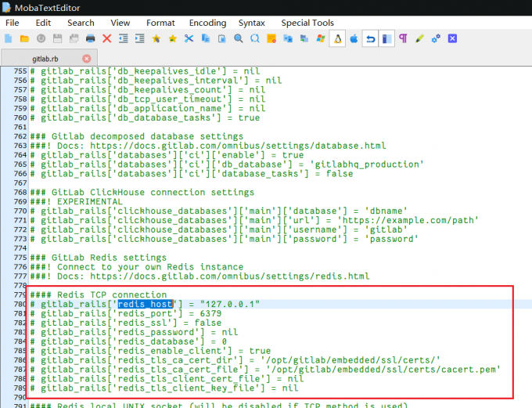
Task: Click line number 762 in the margin
Action: 20,136
